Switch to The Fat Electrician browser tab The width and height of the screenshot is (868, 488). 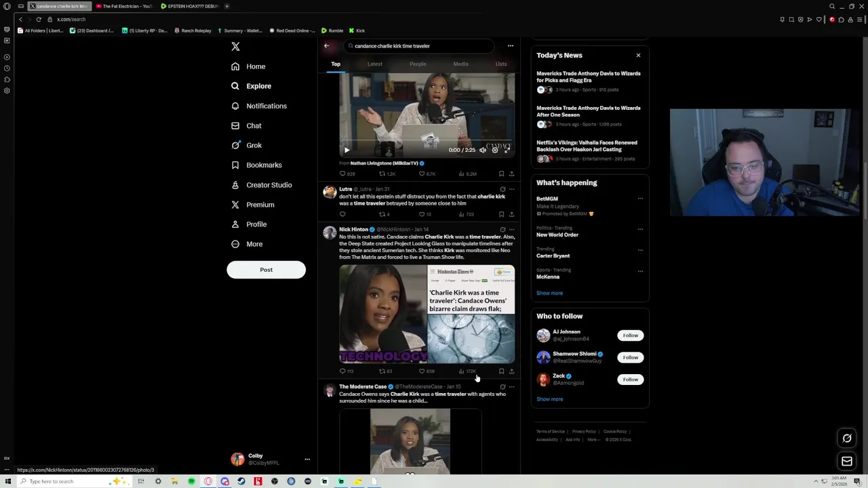point(124,6)
